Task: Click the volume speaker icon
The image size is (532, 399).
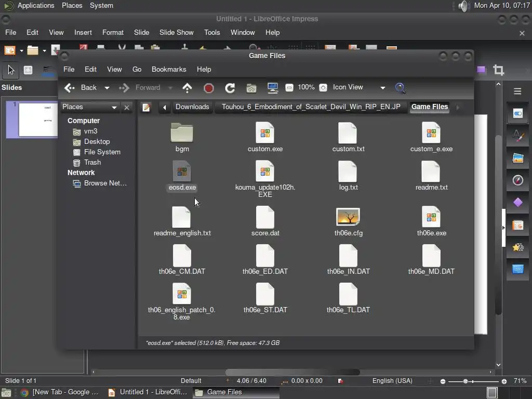Action: (463, 6)
